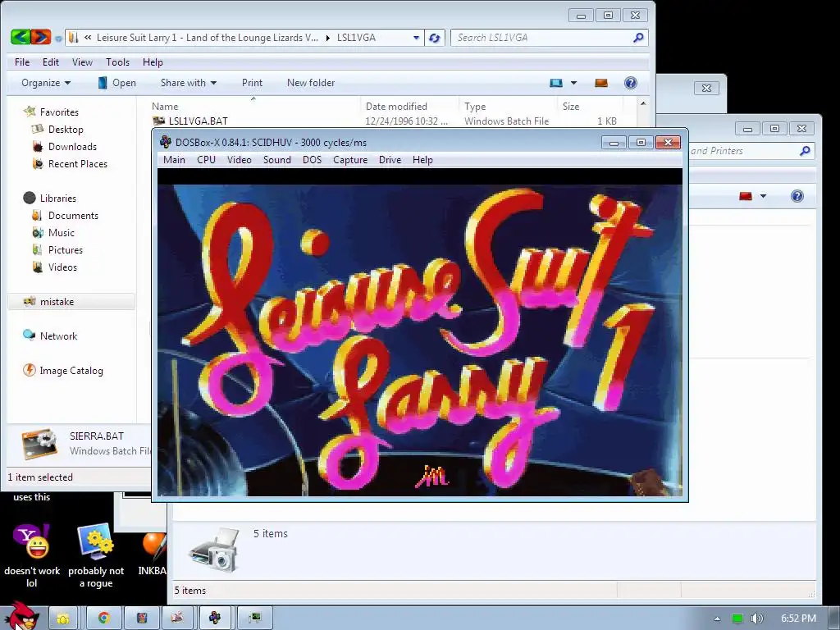Select Documents library

tap(73, 216)
